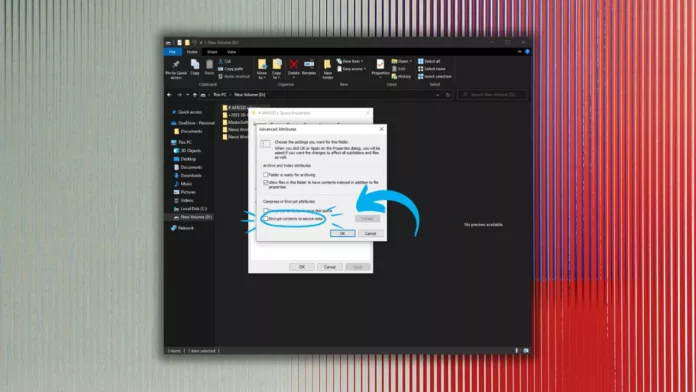Choose Paste shortcut in the ribbon

[x=234, y=76]
